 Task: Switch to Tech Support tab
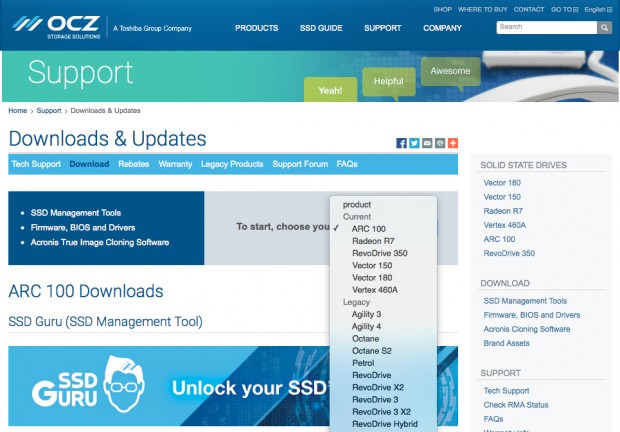36,164
